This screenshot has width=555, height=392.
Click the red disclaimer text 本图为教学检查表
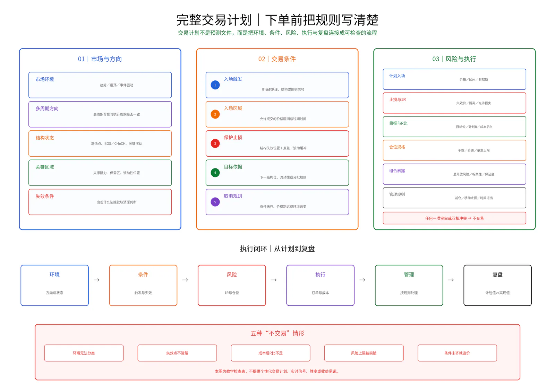coord(277,371)
